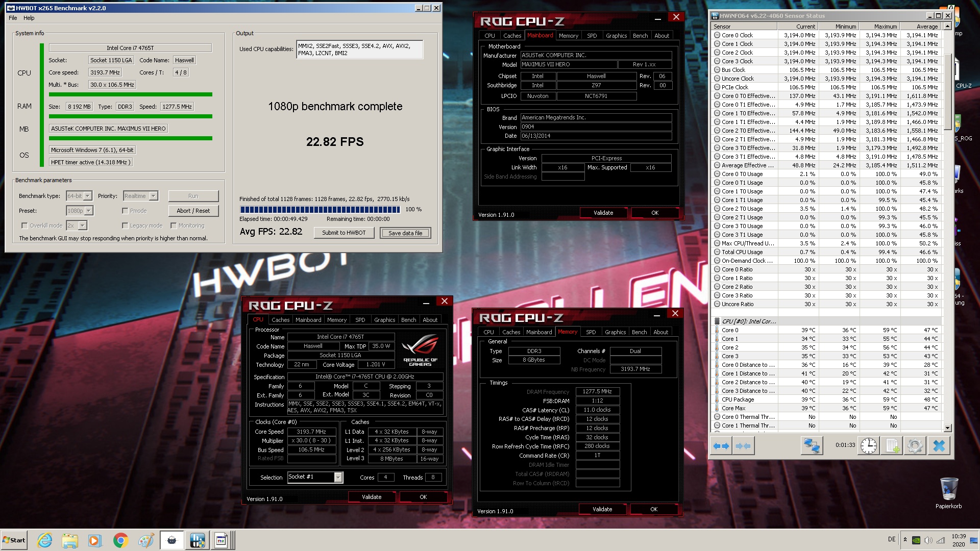This screenshot has width=980, height=551.
Task: Click Submit to HWBOT button
Action: pyautogui.click(x=344, y=233)
